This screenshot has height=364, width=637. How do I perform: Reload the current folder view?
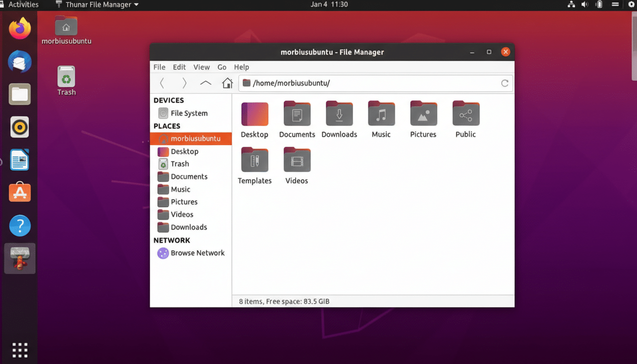point(504,82)
